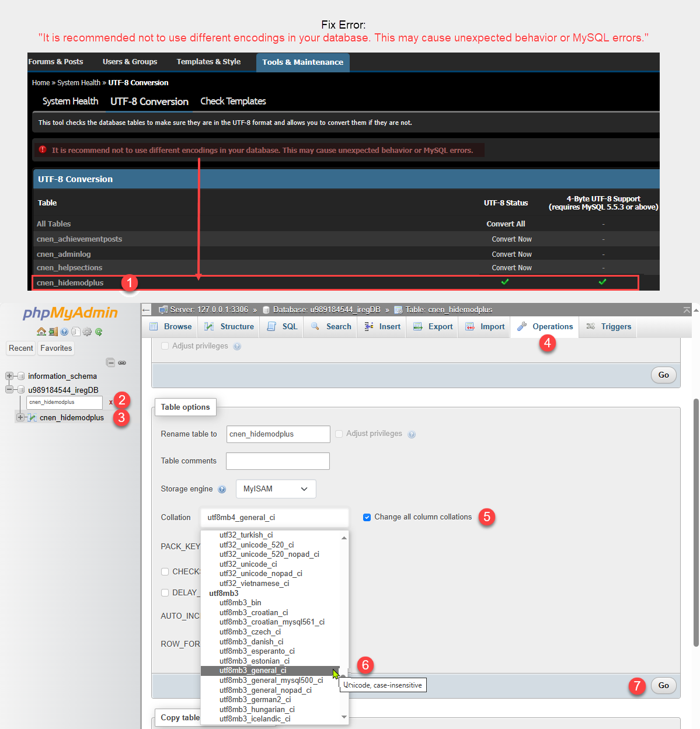This screenshot has width=700, height=729.
Task: Click the link with main panel chain icon
Action: pyautogui.click(x=122, y=362)
